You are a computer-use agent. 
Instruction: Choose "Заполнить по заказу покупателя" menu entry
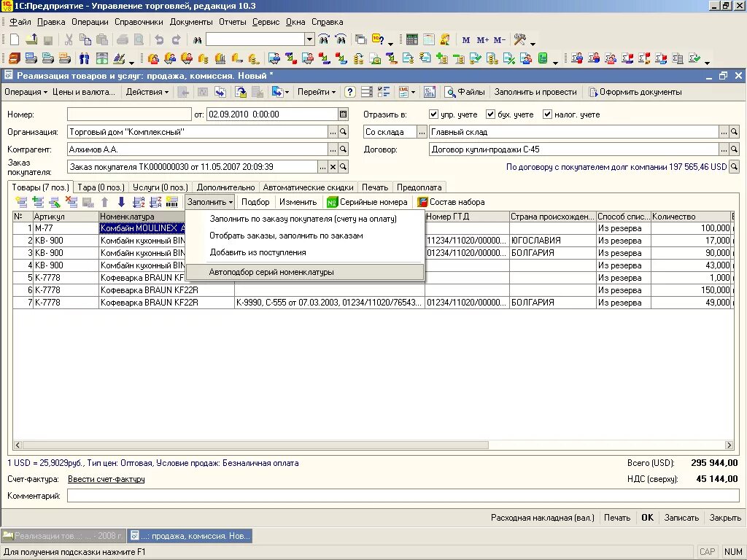point(303,219)
